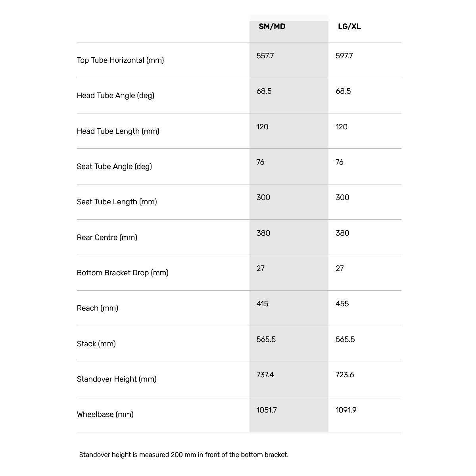The image size is (476, 476).
Task: Click the Head Tube Length row label
Action: click(118, 131)
